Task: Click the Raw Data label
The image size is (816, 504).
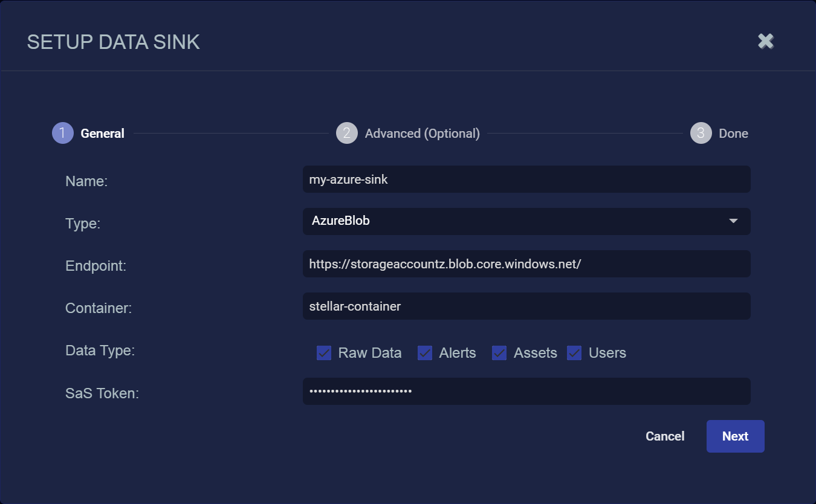Action: [370, 353]
